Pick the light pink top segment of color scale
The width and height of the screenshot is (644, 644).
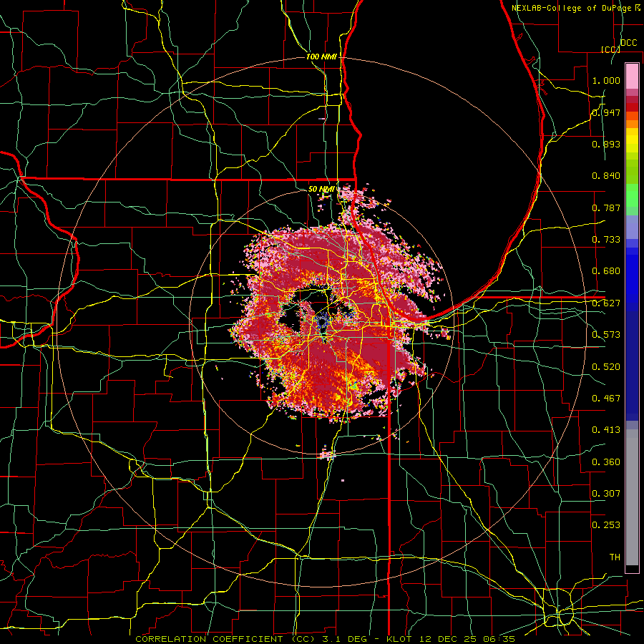632,76
